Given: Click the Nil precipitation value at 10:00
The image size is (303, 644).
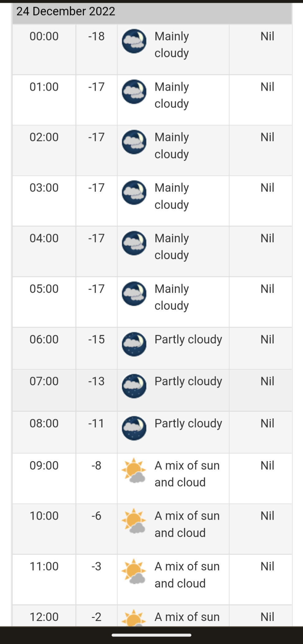Looking at the screenshot, I should tap(267, 516).
